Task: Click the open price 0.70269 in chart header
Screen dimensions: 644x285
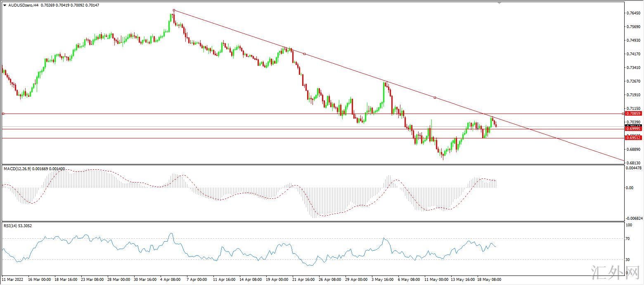Action: tap(48, 5)
